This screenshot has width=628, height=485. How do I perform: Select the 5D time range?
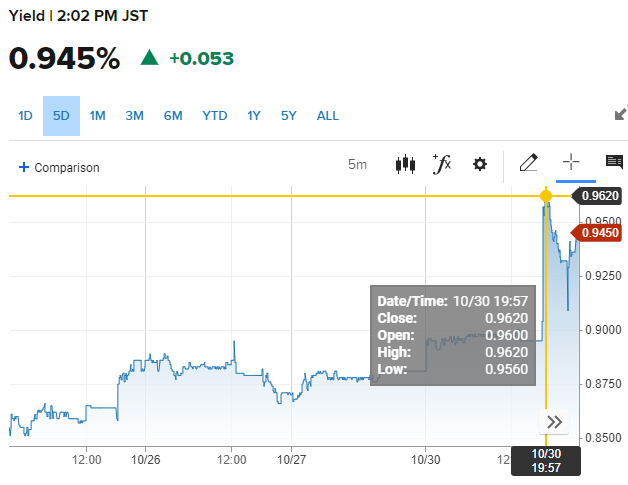pyautogui.click(x=61, y=115)
